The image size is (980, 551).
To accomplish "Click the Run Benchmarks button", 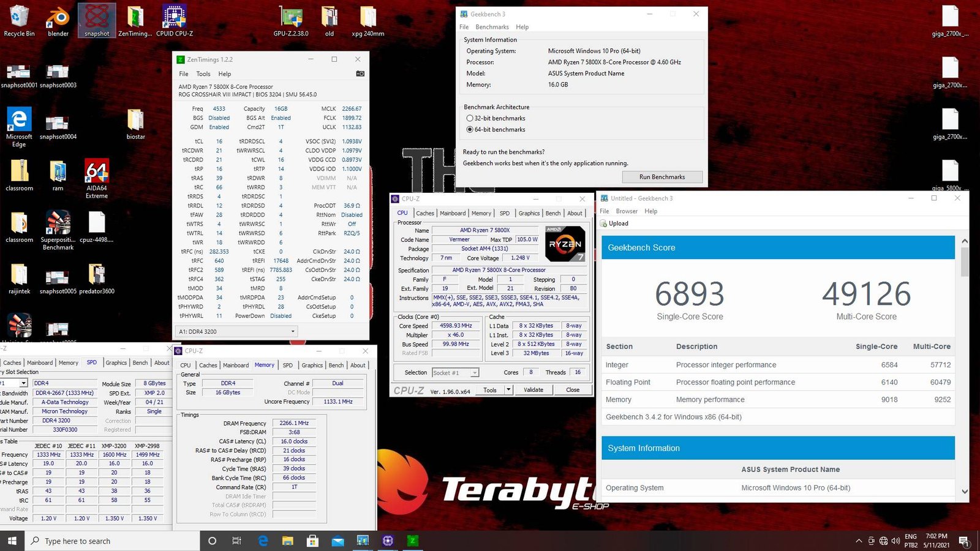I will [662, 177].
